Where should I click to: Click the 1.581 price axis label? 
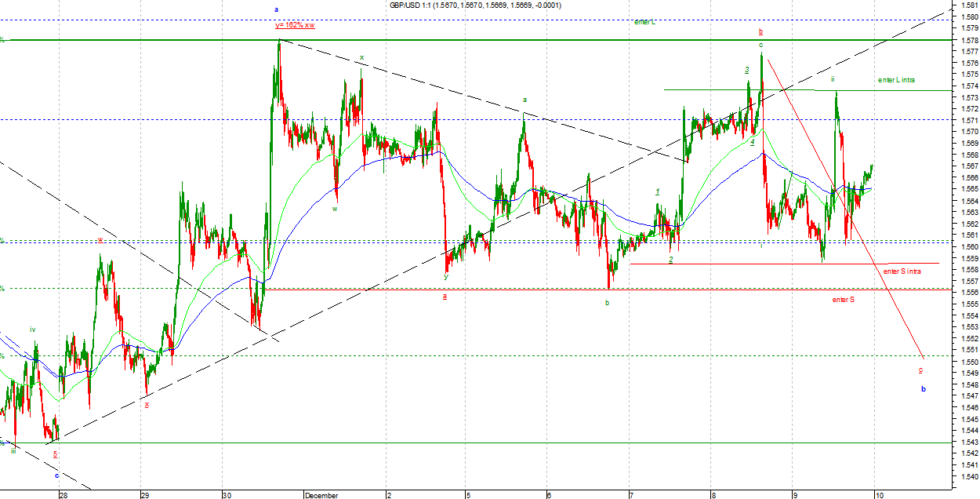click(970, 5)
